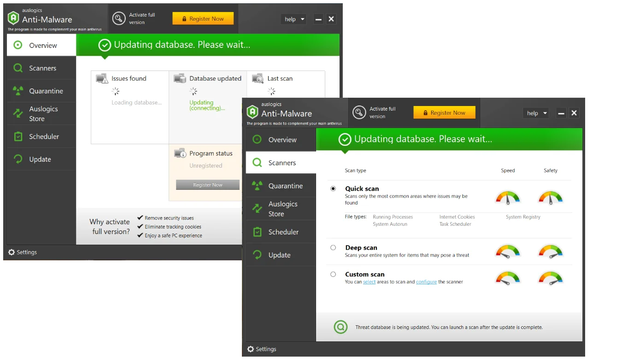622x364 pixels.
Task: Select Scanners tab in front window
Action: click(281, 163)
